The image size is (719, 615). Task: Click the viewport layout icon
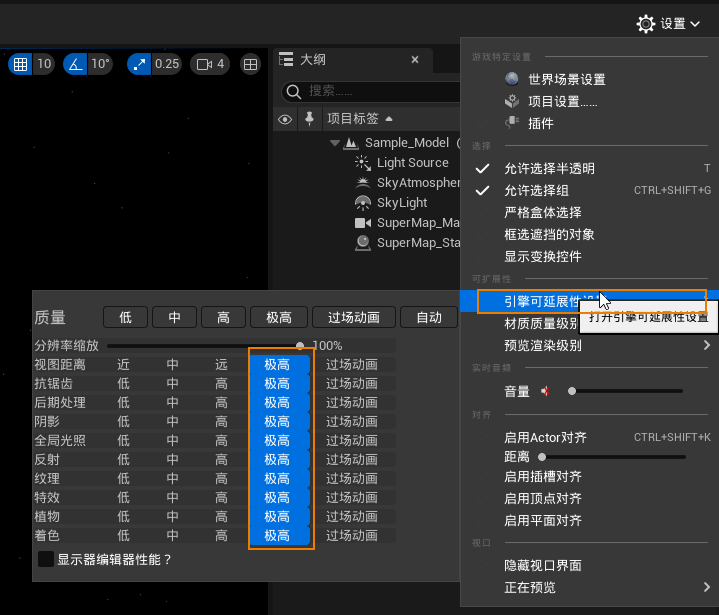pos(251,64)
